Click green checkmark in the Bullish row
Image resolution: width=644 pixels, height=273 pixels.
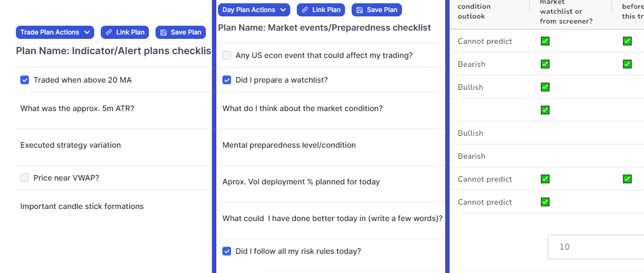click(x=545, y=87)
